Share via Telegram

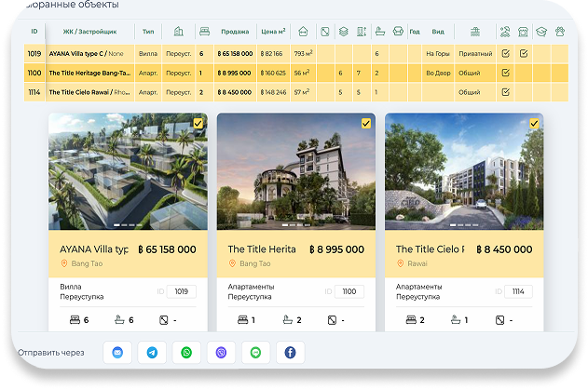[x=153, y=353]
